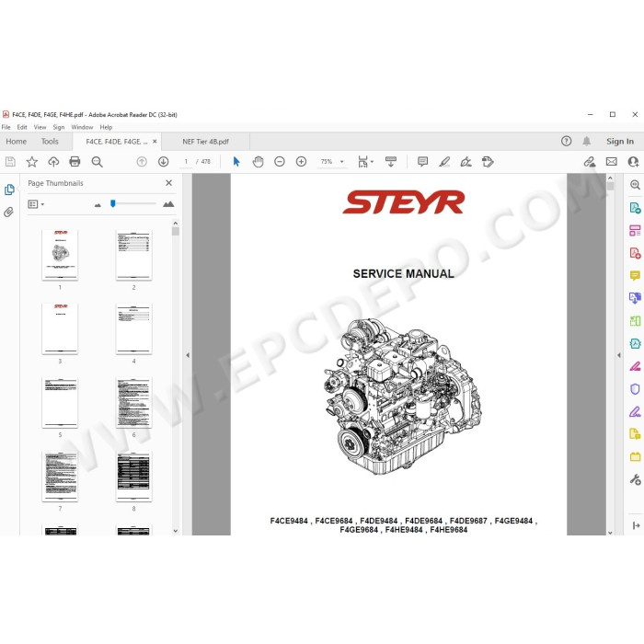Open the help question mark icon
The width and height of the screenshot is (644, 644).
pos(567,142)
